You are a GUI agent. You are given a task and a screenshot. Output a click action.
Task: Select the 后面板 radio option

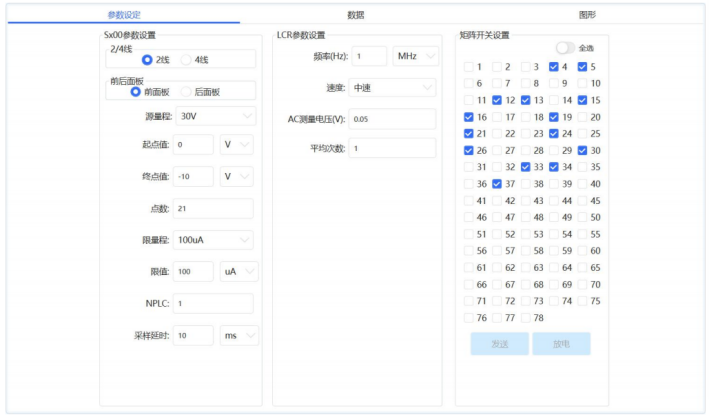[187, 92]
